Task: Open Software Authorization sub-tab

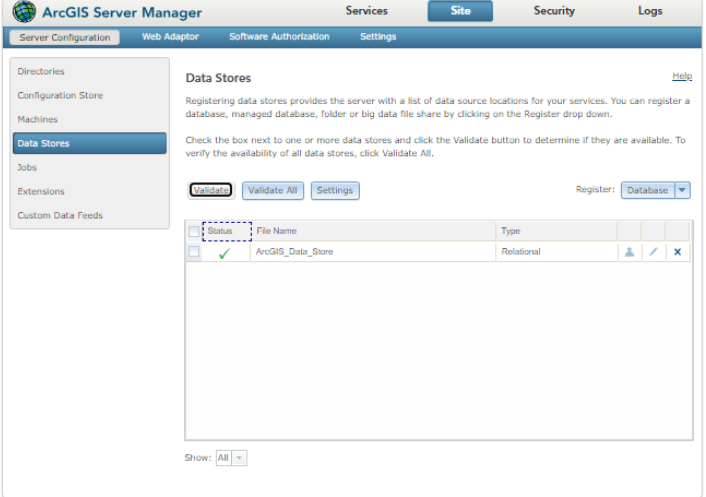Action: (x=279, y=36)
